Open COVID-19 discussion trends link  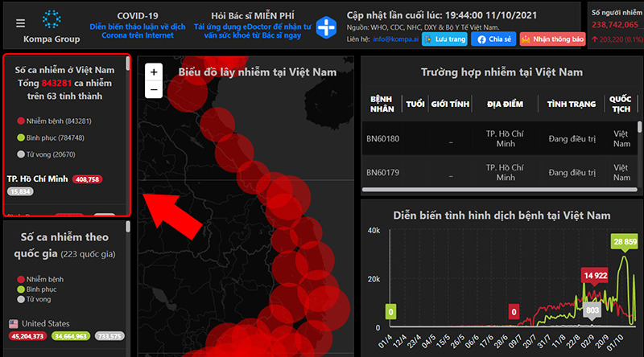[138, 31]
